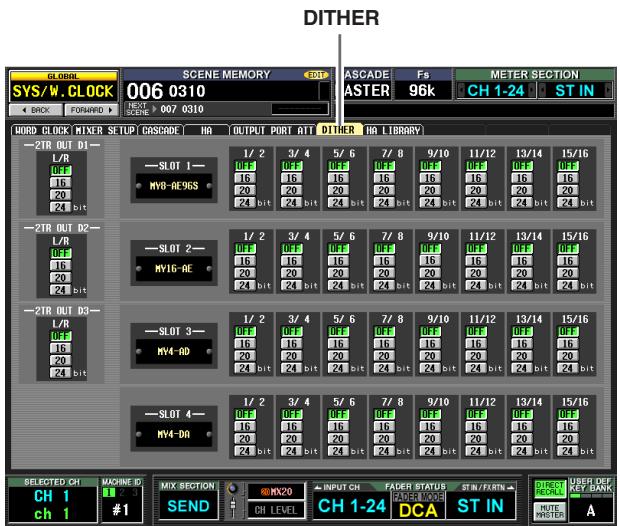Select 16 for SLOT 4 channels 13/14
The image size is (620, 526).
pyautogui.click(x=522, y=426)
